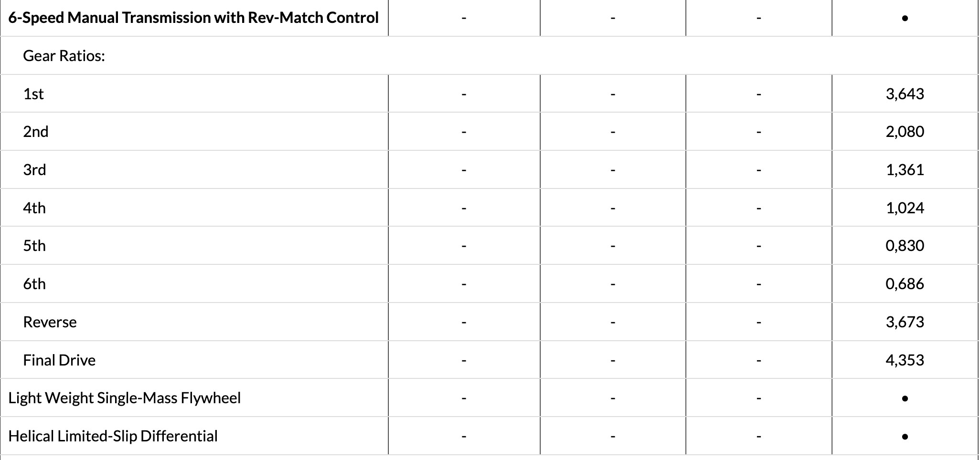Click the Gear Ratios label

(x=64, y=56)
